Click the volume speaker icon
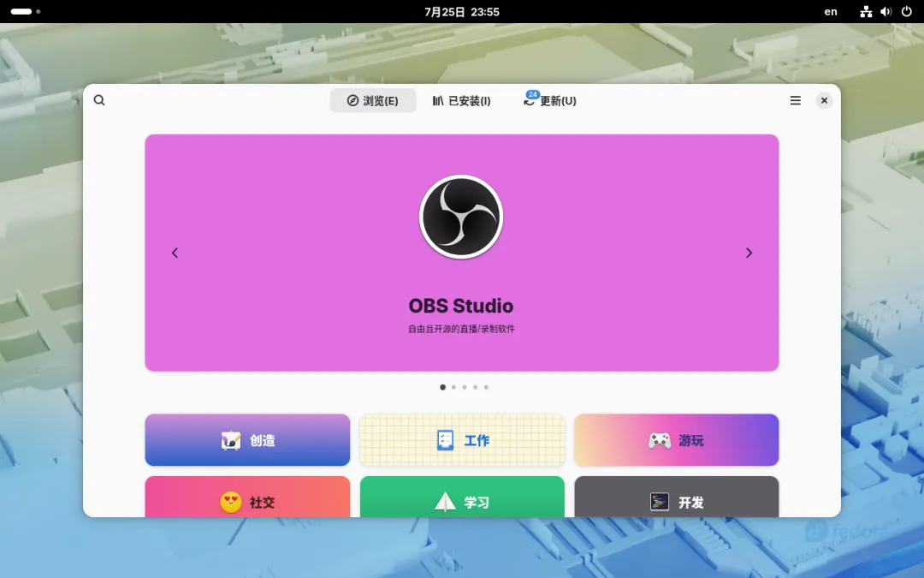Viewport: 924px width, 578px height. (885, 12)
